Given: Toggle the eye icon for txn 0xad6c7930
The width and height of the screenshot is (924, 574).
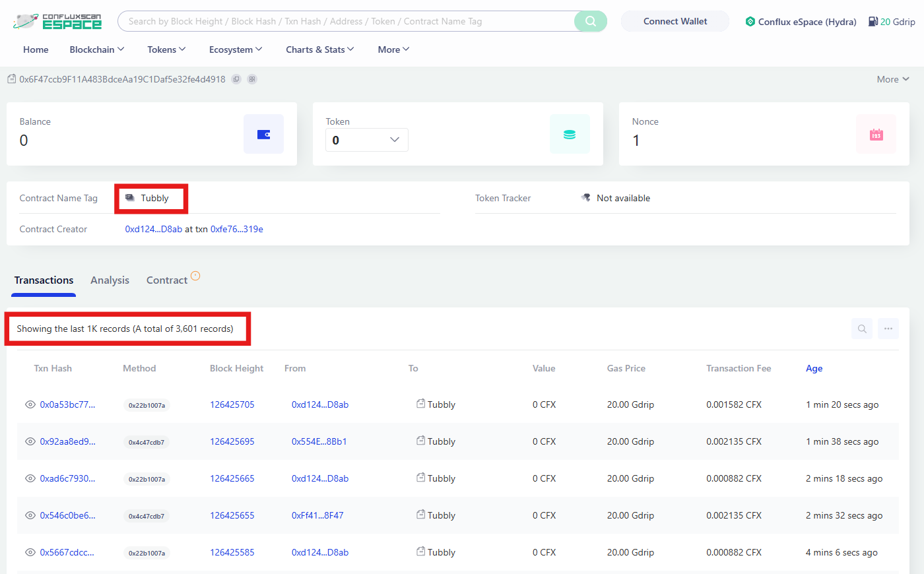Looking at the screenshot, I should point(30,478).
